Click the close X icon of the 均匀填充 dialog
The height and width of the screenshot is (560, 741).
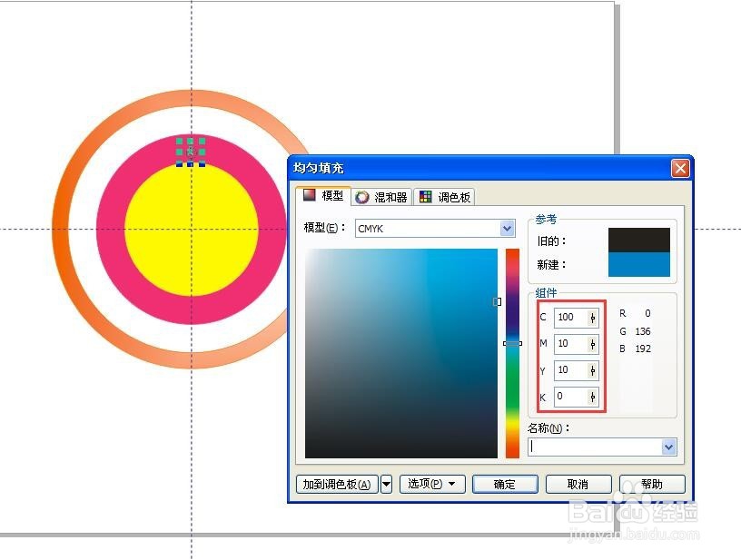(680, 168)
